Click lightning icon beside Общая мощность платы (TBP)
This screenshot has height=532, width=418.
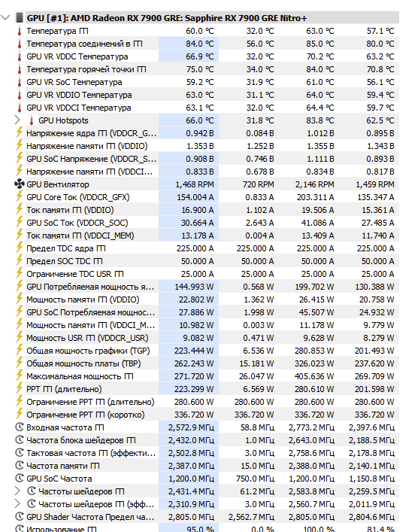(x=20, y=363)
